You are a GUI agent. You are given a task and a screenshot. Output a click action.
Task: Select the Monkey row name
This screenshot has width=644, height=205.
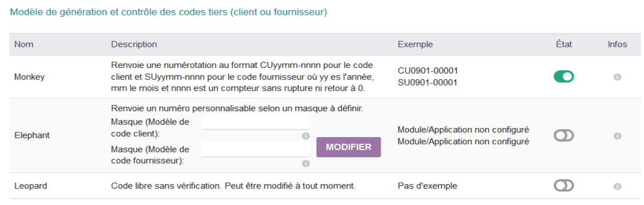click(29, 77)
